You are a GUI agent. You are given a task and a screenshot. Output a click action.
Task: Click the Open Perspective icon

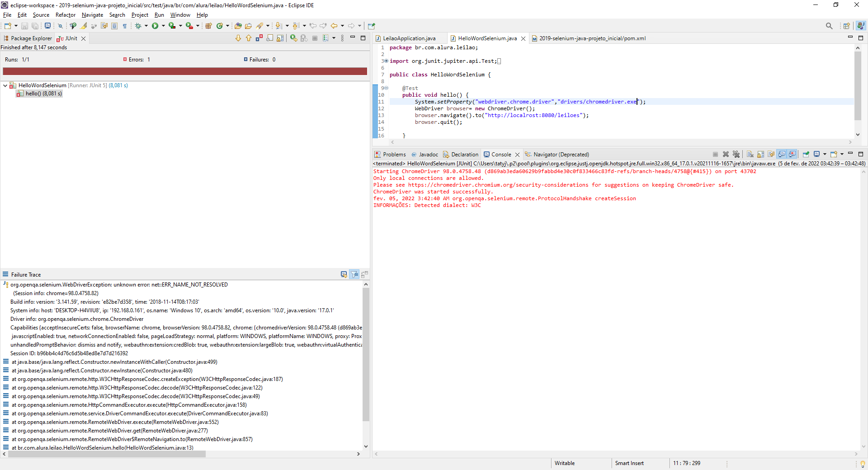(x=846, y=26)
